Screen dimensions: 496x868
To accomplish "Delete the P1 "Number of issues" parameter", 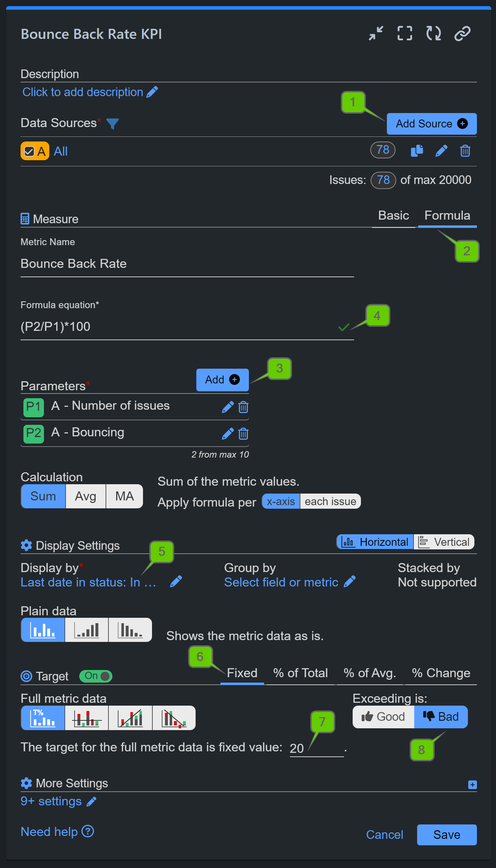I will [243, 407].
